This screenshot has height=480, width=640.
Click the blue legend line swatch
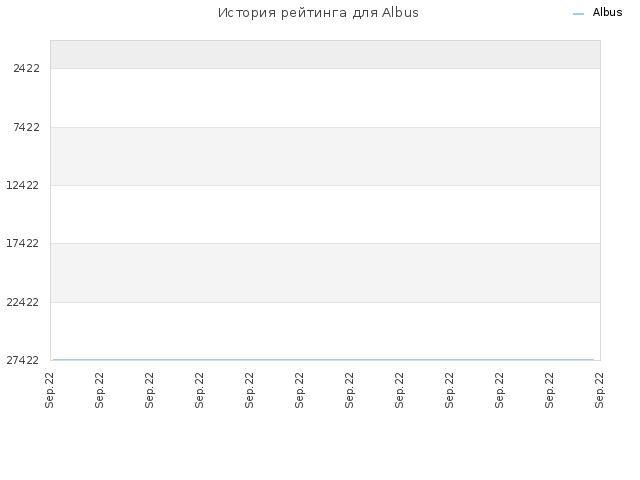[x=578, y=14]
